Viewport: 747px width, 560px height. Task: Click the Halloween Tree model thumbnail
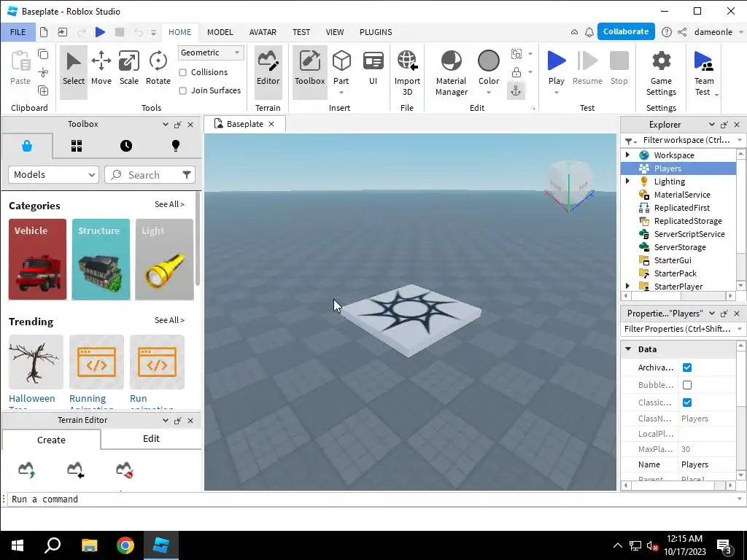(x=36, y=362)
